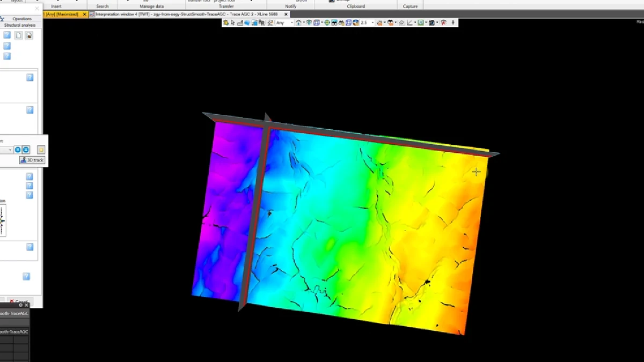
Task: Click the red figure toolbar icon
Action: click(443, 23)
